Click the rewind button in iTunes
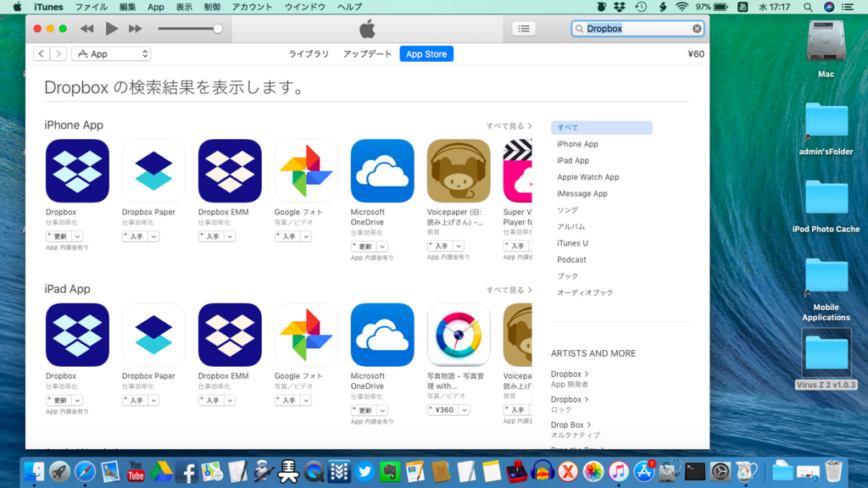This screenshot has width=868, height=488. click(x=87, y=29)
